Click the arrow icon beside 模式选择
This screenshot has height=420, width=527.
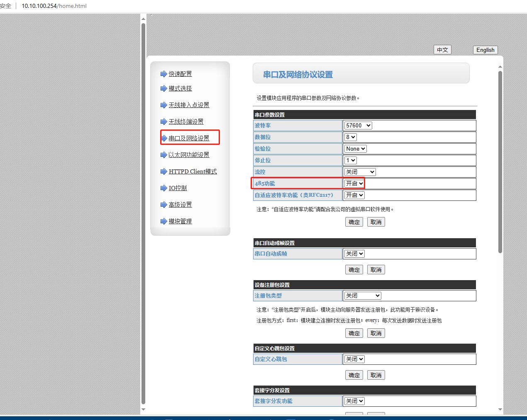pyautogui.click(x=163, y=88)
